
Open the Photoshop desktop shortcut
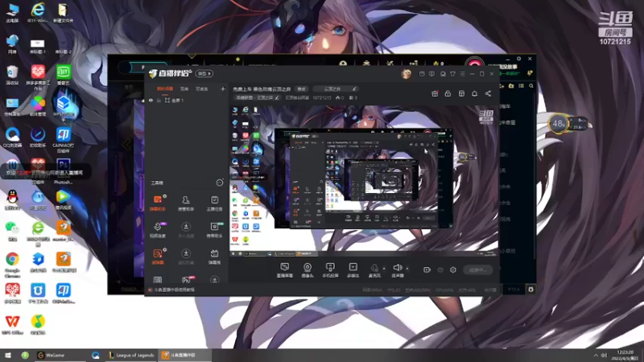click(x=63, y=171)
